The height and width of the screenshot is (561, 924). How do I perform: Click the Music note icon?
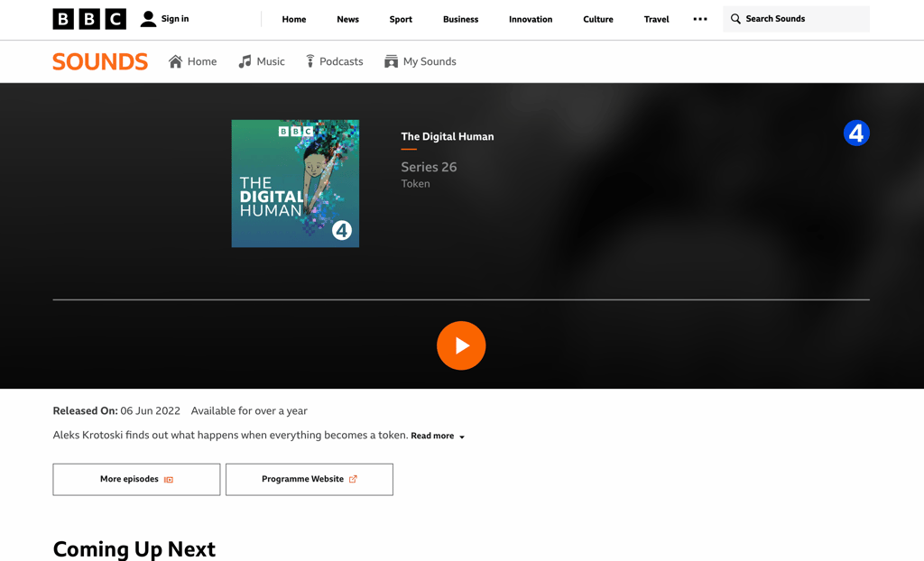[245, 61]
